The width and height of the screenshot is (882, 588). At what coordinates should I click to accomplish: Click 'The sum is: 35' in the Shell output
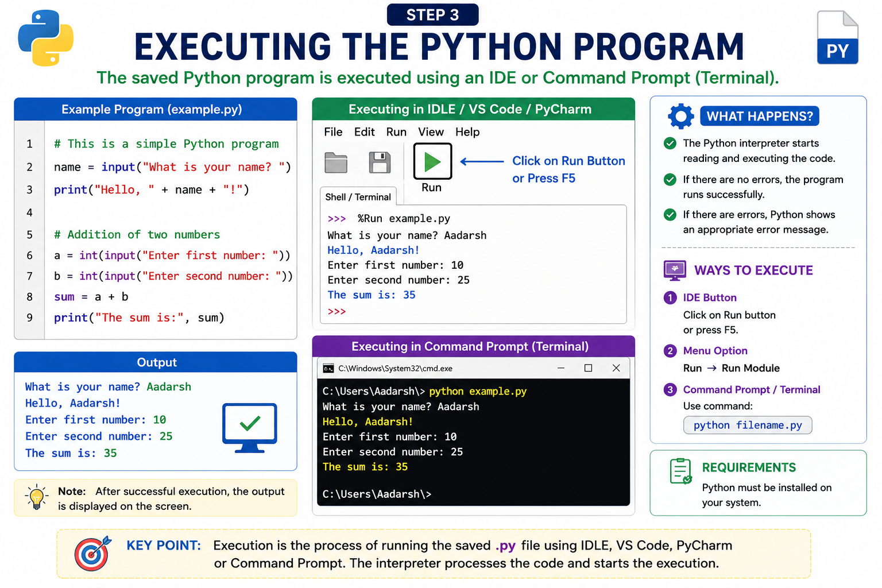click(x=372, y=295)
